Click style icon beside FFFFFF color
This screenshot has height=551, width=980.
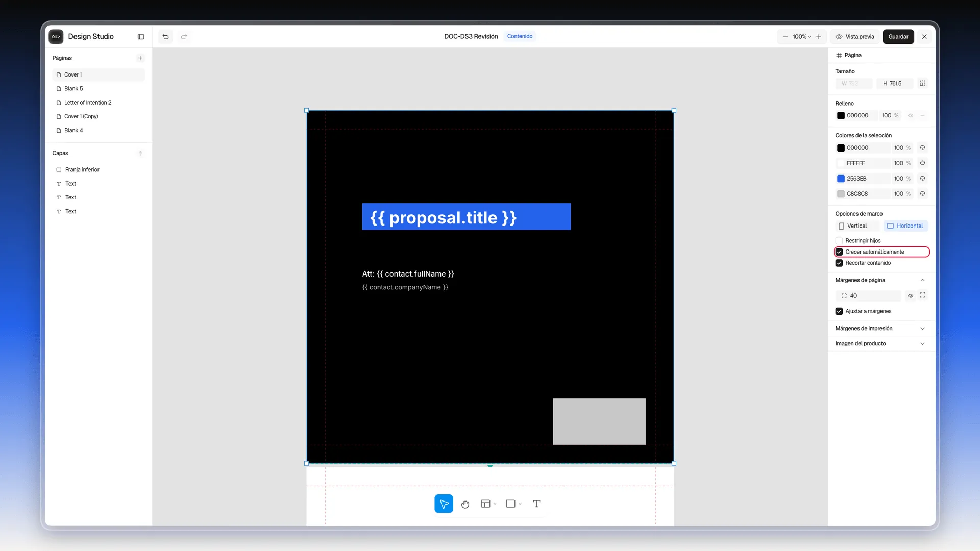pos(922,163)
